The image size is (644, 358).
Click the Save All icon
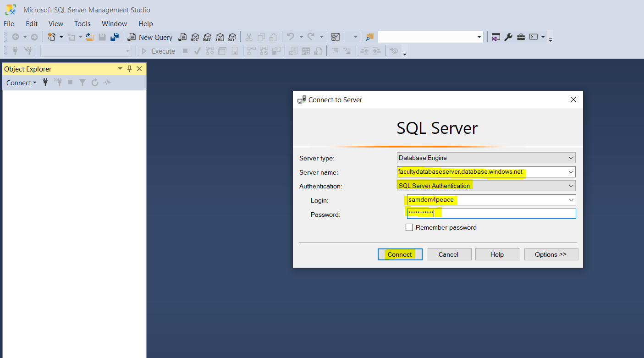(x=115, y=37)
